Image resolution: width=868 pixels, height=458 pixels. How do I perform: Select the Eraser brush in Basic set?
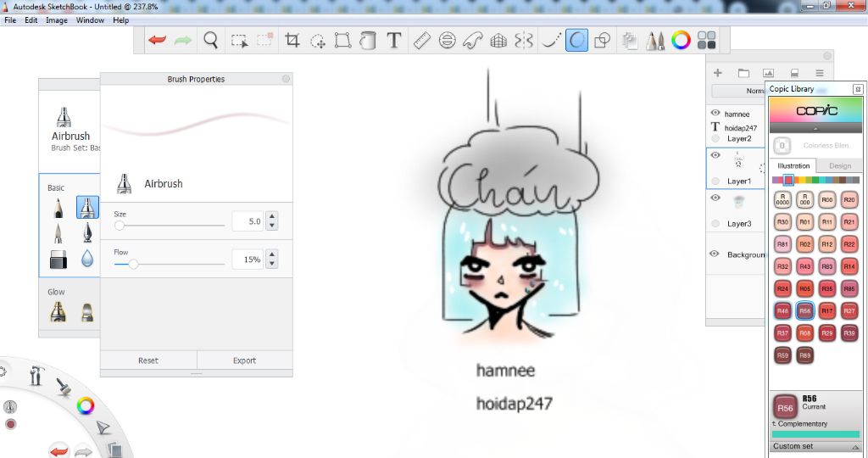(x=58, y=259)
